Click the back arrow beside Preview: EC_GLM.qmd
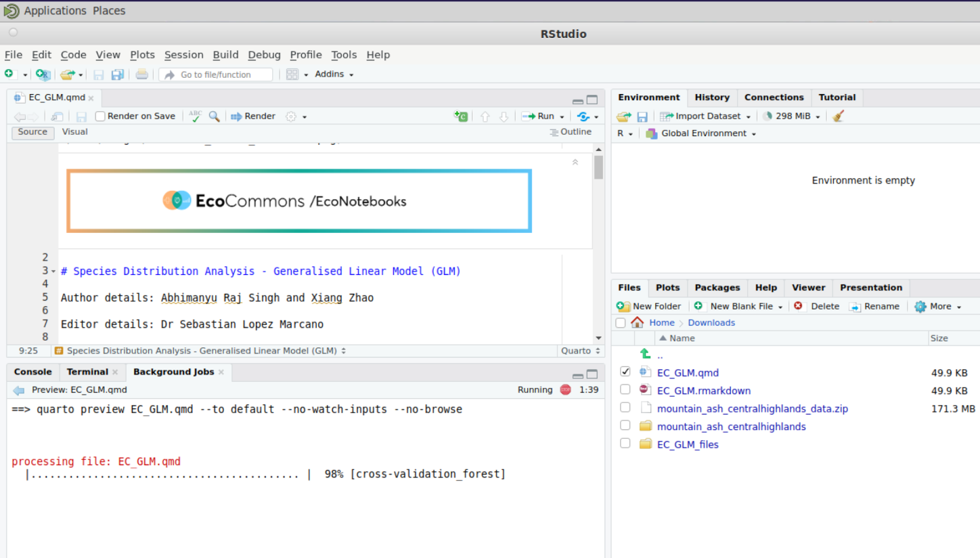The image size is (980, 558). [x=19, y=390]
